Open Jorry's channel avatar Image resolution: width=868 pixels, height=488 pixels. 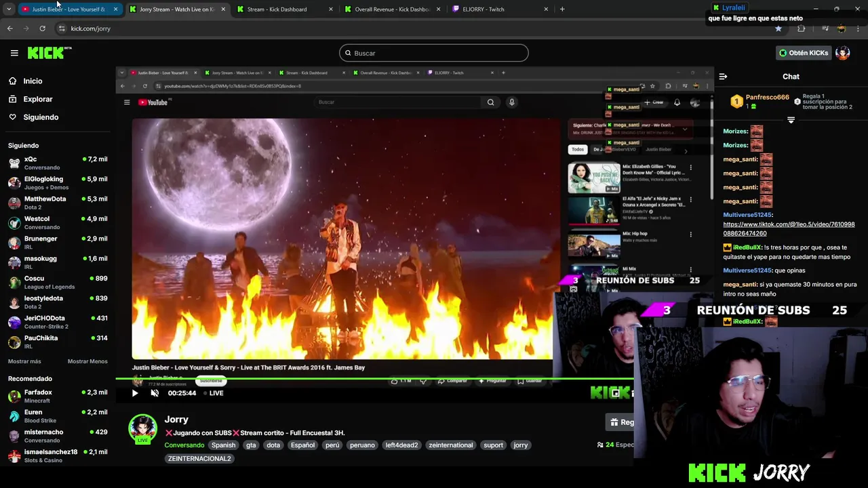click(x=142, y=428)
